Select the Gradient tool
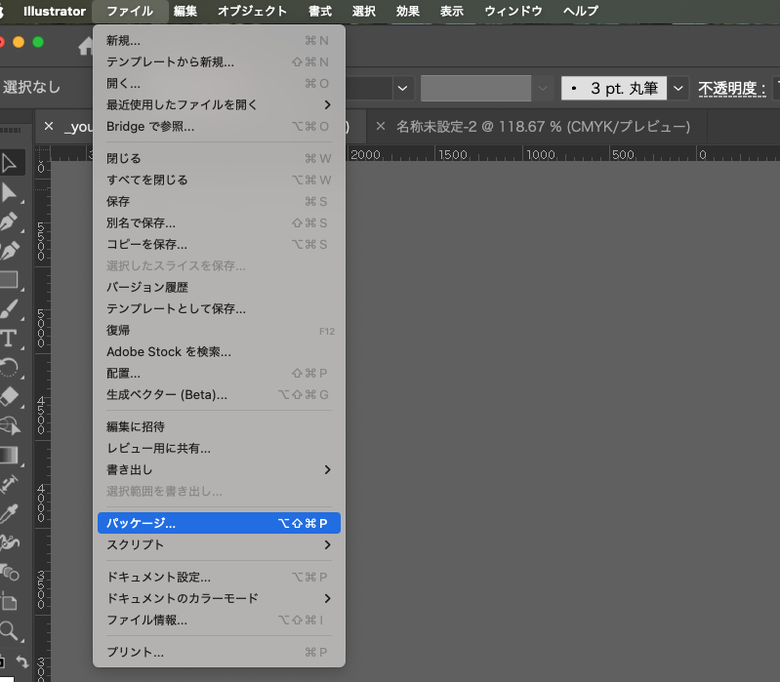 point(9,455)
